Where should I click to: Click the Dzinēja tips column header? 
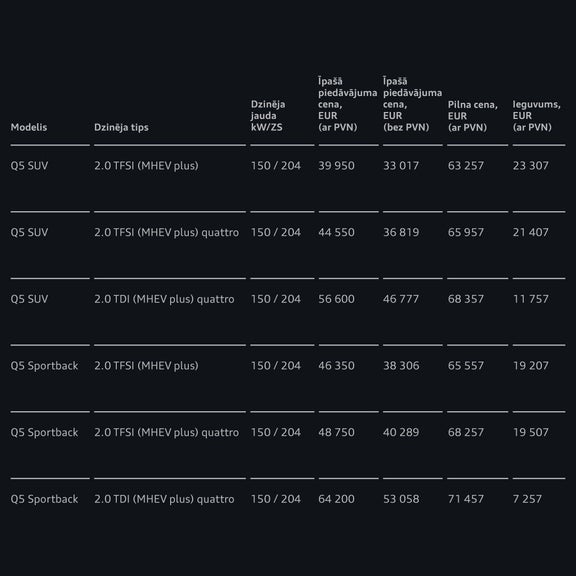[x=121, y=127]
